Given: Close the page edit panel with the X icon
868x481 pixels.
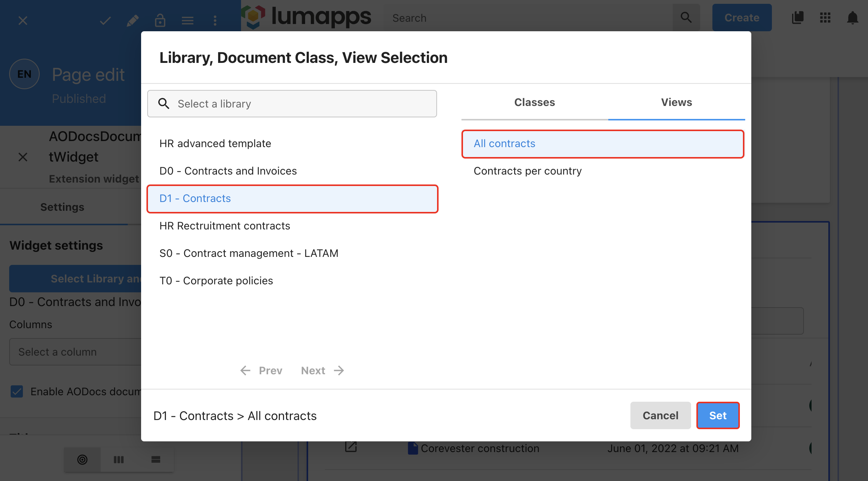Looking at the screenshot, I should tap(23, 21).
